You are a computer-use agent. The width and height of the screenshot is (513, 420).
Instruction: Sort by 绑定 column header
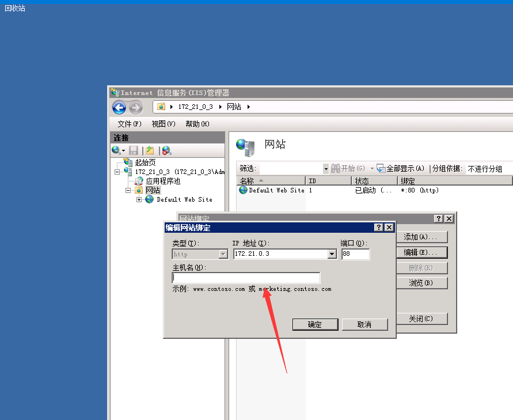tap(455, 181)
